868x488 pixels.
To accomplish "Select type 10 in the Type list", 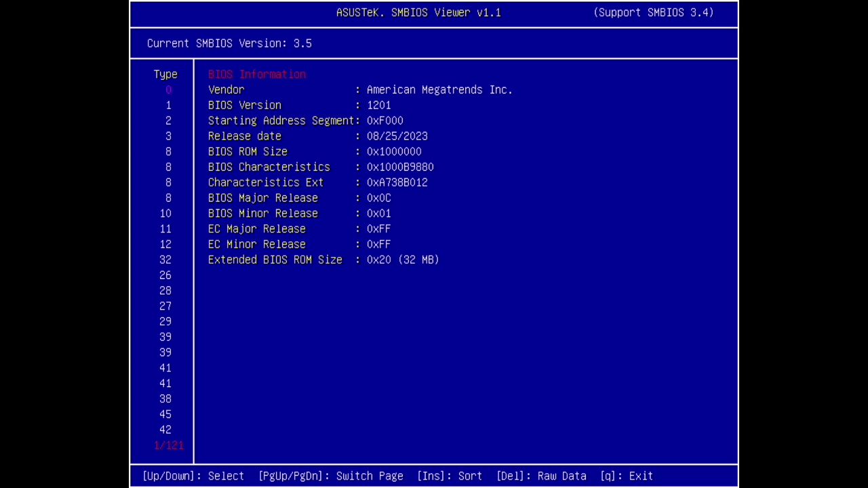I will tap(165, 213).
